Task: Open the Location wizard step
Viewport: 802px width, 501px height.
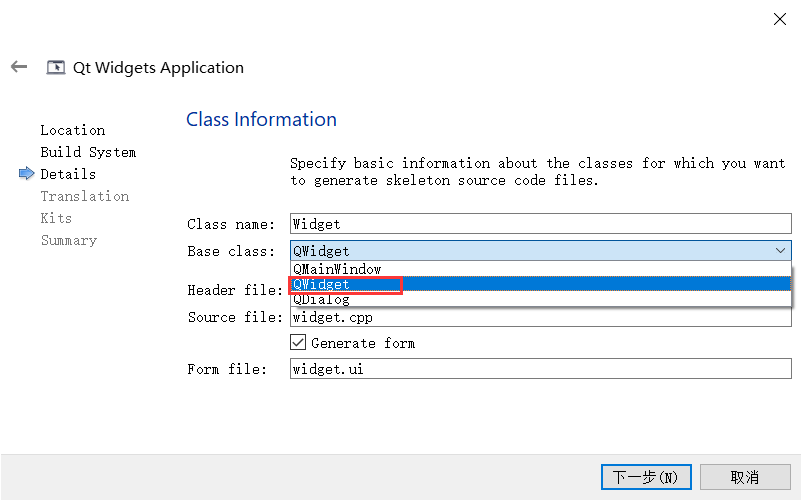Action: click(x=73, y=130)
